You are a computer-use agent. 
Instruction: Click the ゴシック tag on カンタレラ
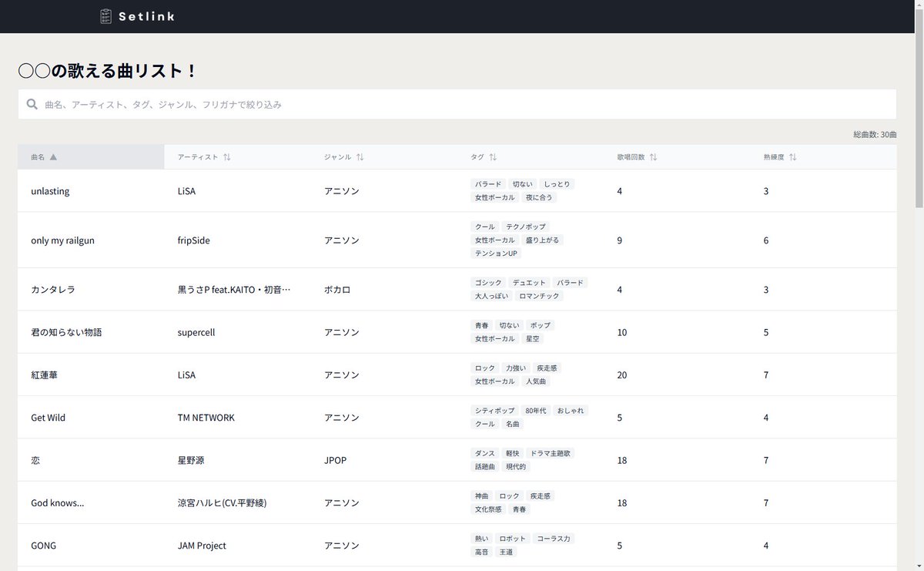[488, 283]
